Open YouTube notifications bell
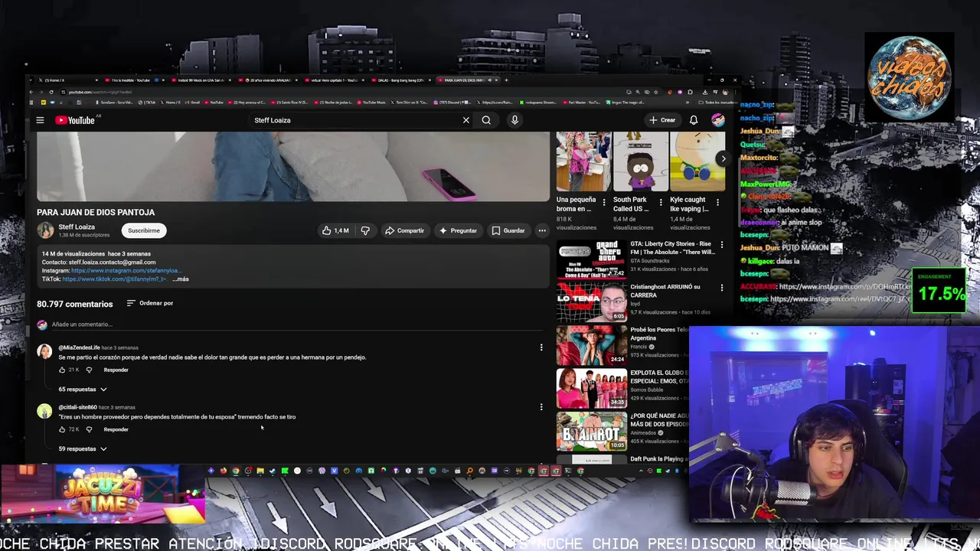Screen dimensions: 980x551 693,120
